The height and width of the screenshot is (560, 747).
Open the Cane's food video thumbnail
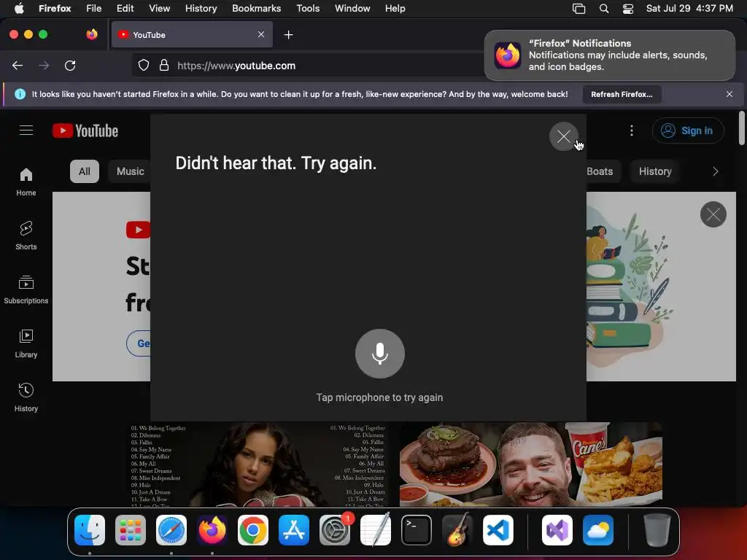point(531,464)
